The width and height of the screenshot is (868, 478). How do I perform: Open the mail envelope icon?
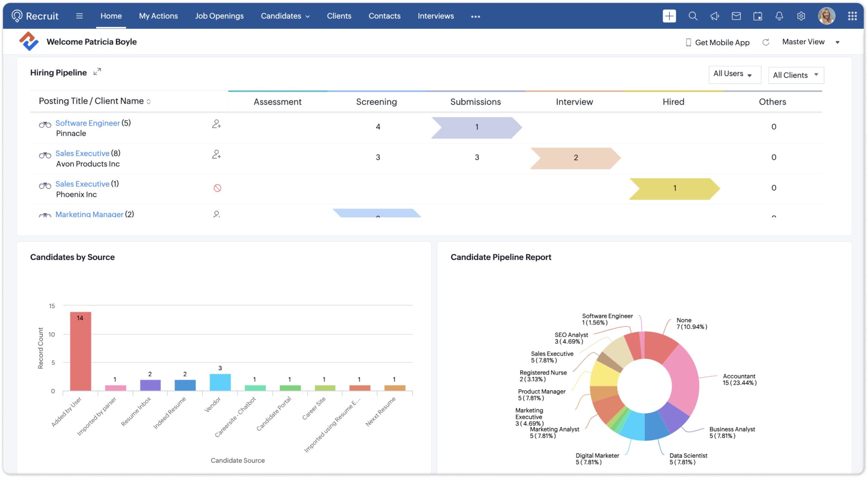[736, 16]
